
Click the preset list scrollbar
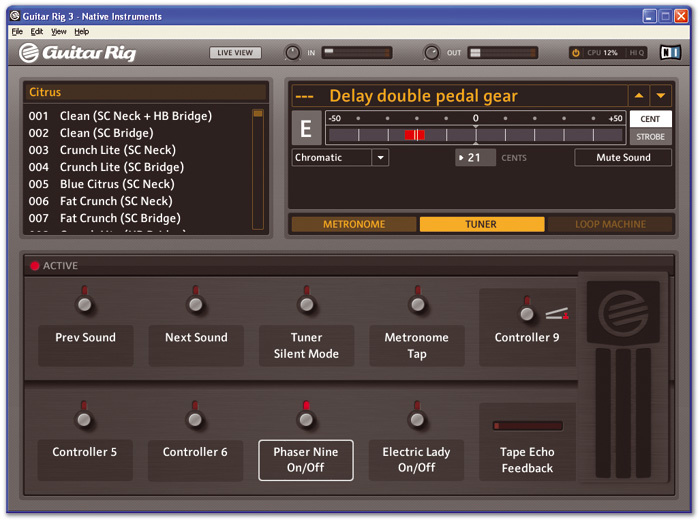[x=258, y=169]
